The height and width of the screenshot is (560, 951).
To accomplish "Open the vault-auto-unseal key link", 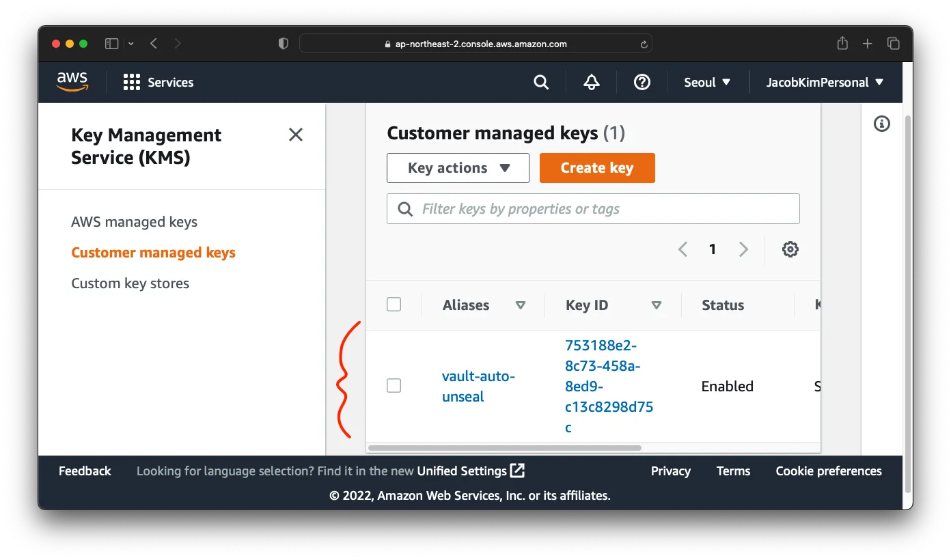I will (x=478, y=386).
